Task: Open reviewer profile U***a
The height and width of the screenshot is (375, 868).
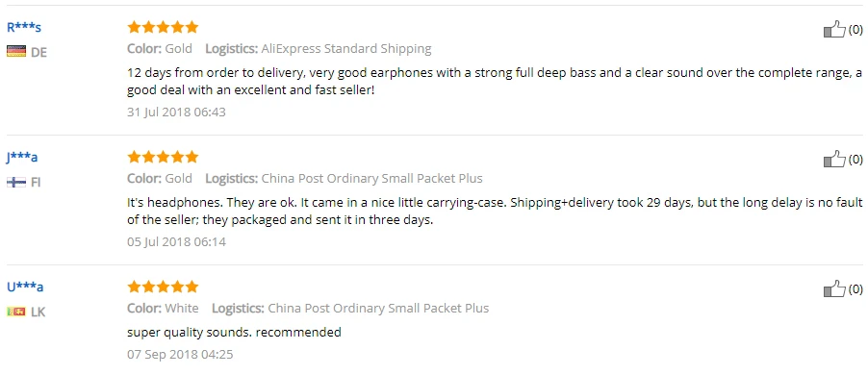Action: pyautogui.click(x=25, y=287)
